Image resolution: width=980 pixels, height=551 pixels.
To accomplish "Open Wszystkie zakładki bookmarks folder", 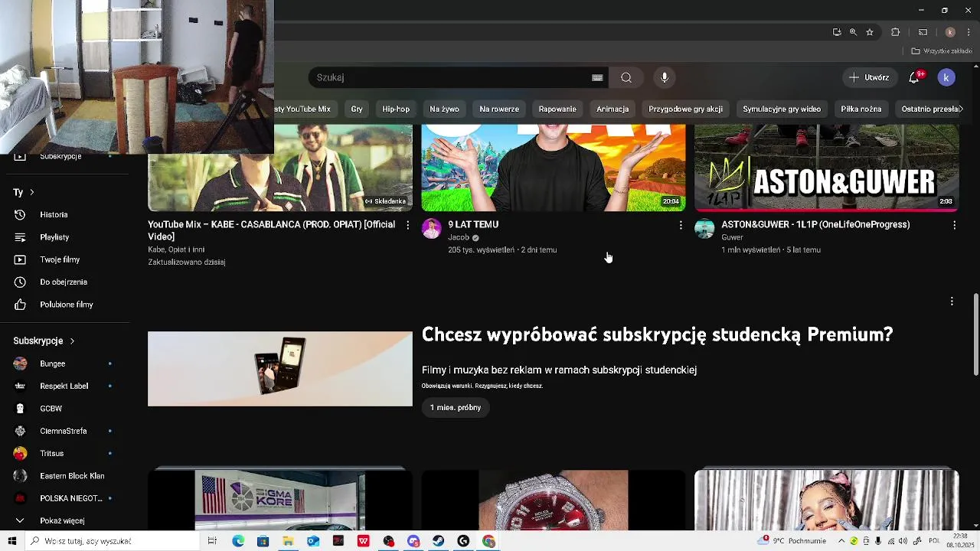I will click(x=942, y=51).
